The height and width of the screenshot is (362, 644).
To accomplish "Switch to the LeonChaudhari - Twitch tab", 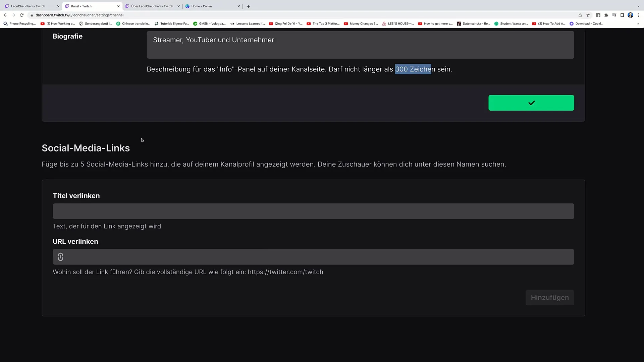I will click(x=28, y=6).
